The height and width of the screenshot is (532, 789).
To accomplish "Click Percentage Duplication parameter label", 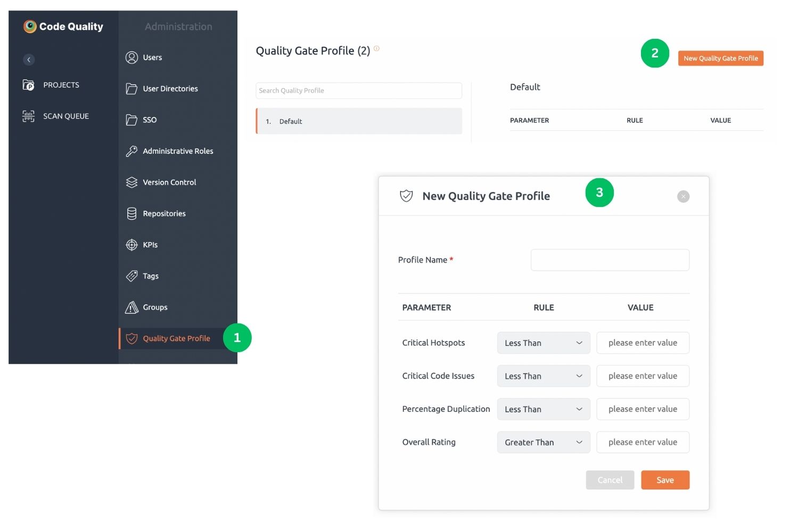I will (x=446, y=409).
